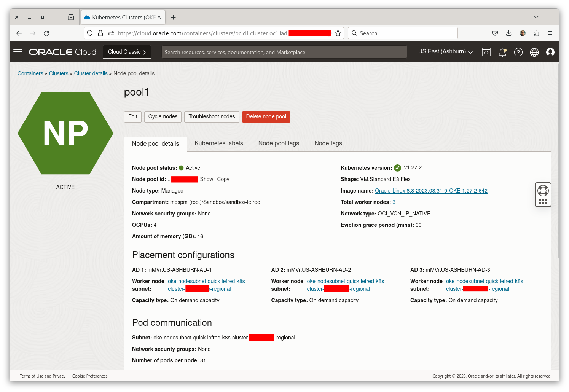Go to the Containers breadcrumb
569x392 pixels.
(x=30, y=73)
